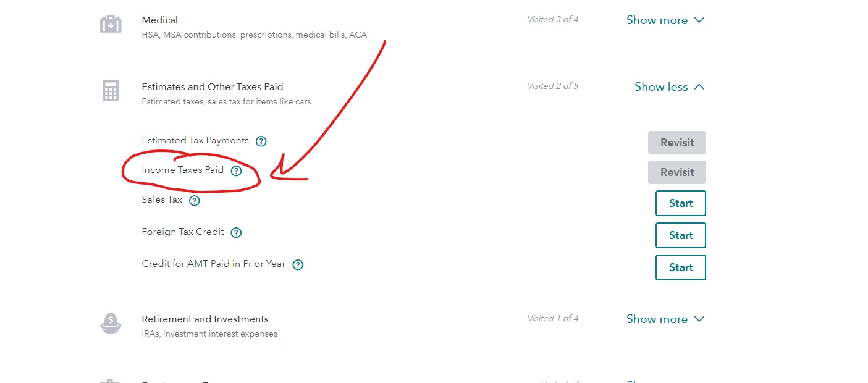Open the Sales Tax help question mark
Image resolution: width=868 pixels, height=383 pixels.
point(195,200)
